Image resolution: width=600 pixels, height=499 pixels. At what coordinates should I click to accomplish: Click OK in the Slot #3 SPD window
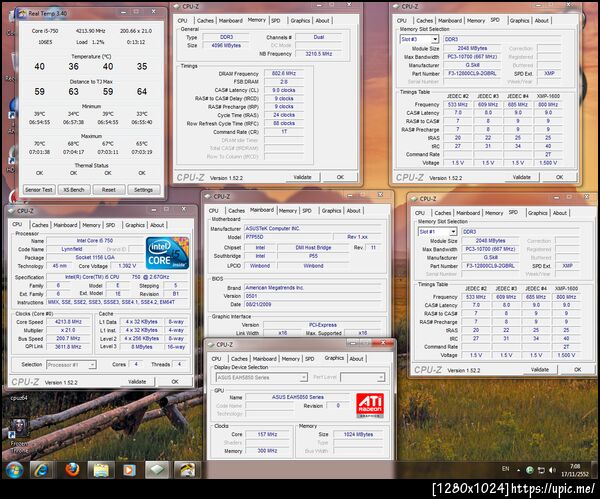(x=559, y=177)
